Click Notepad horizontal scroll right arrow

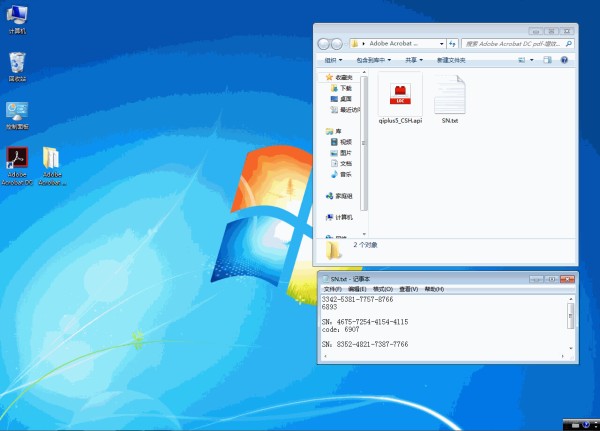coord(562,356)
